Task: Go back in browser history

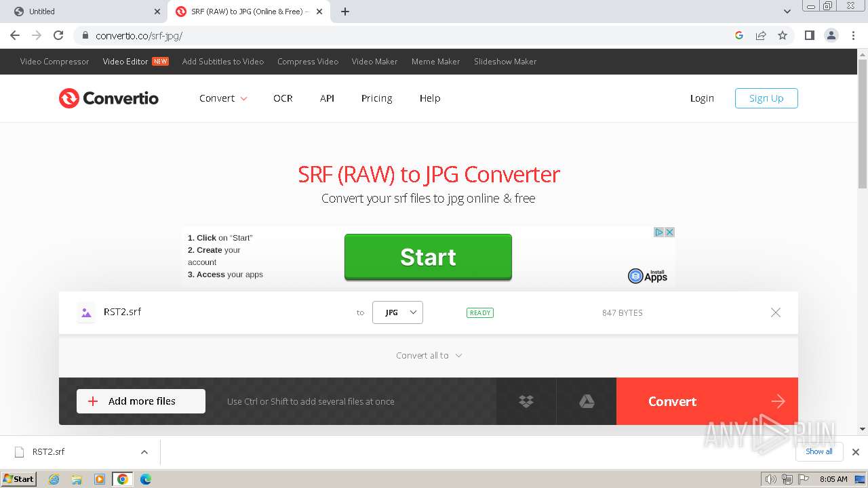Action: coord(15,35)
